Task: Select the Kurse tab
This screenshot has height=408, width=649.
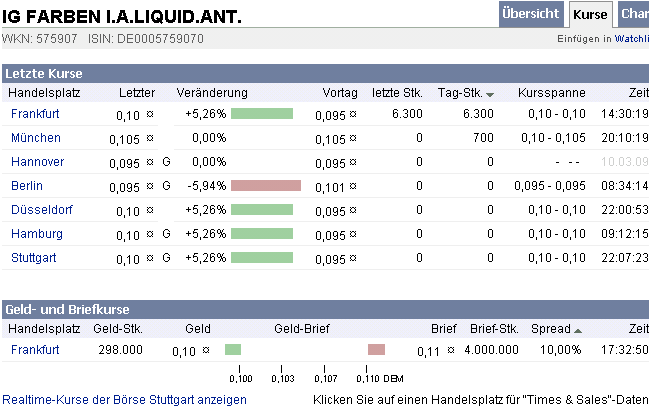Action: point(591,14)
